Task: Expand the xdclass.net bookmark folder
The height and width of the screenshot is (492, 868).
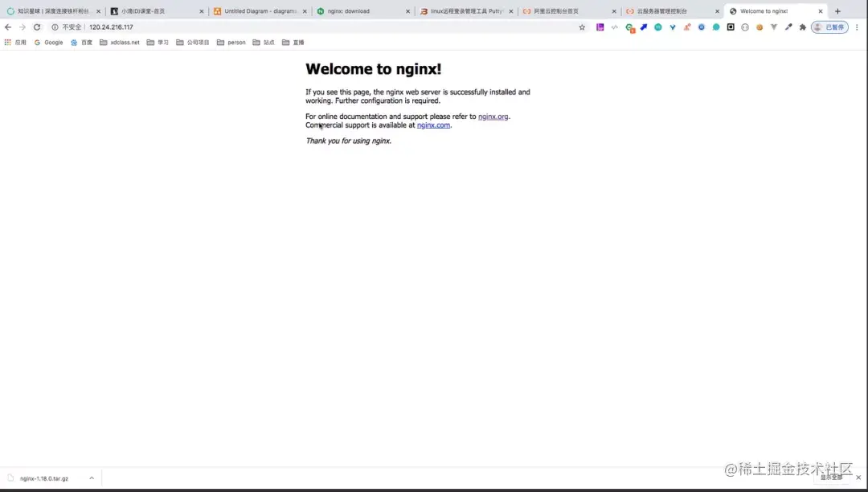Action: pos(120,42)
